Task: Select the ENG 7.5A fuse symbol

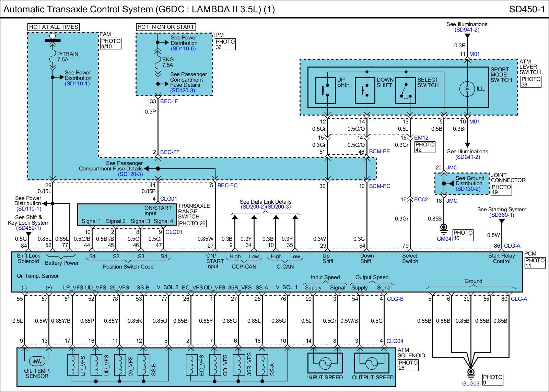Action: [157, 62]
